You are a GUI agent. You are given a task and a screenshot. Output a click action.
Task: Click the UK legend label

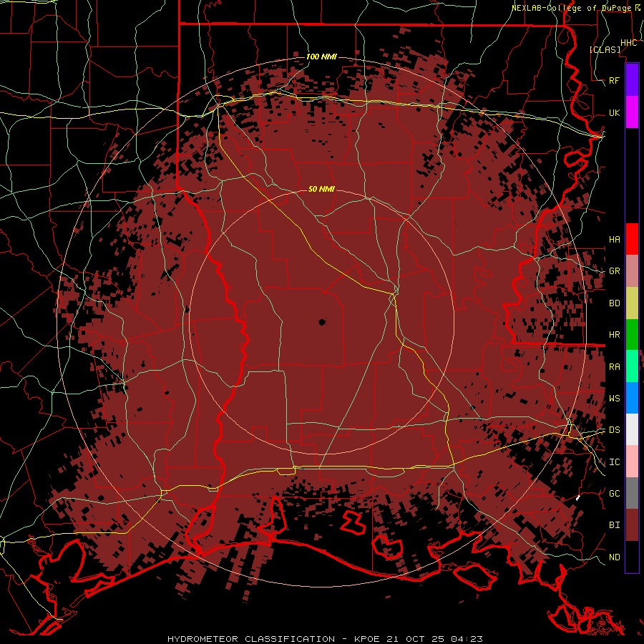[614, 113]
